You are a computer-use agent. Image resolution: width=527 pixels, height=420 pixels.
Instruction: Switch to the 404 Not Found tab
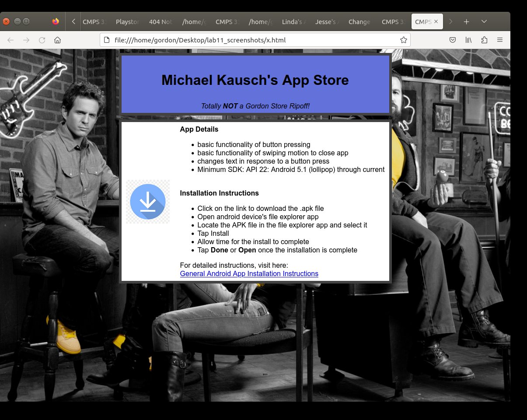pos(161,22)
